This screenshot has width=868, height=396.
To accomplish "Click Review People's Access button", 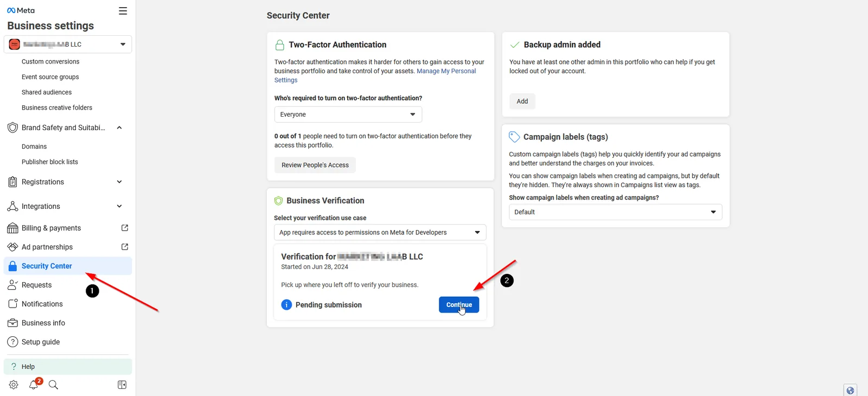I will (x=315, y=165).
